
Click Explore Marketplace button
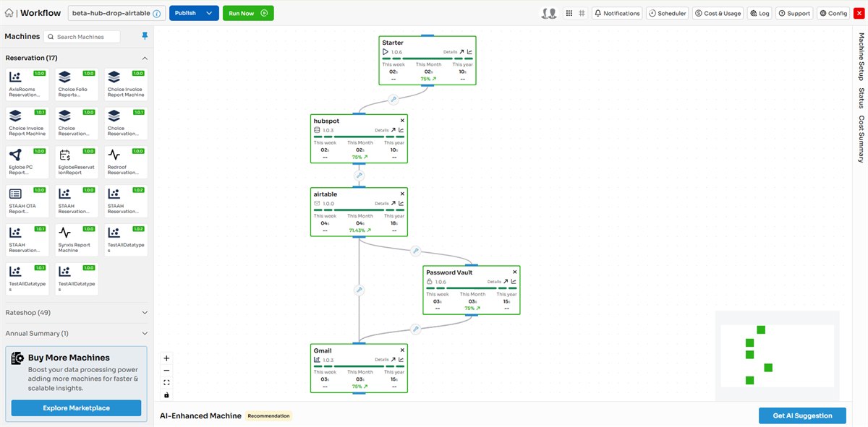[76, 408]
